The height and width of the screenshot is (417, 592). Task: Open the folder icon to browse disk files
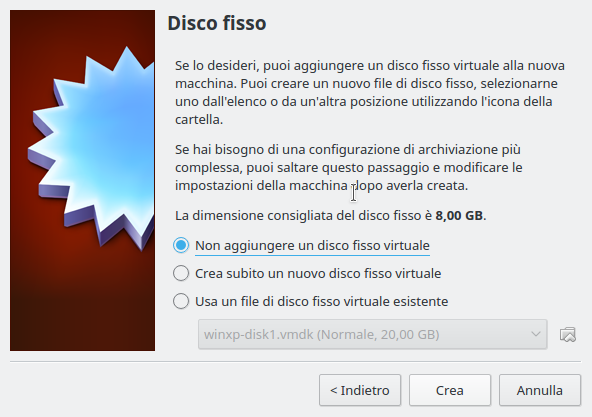click(567, 335)
